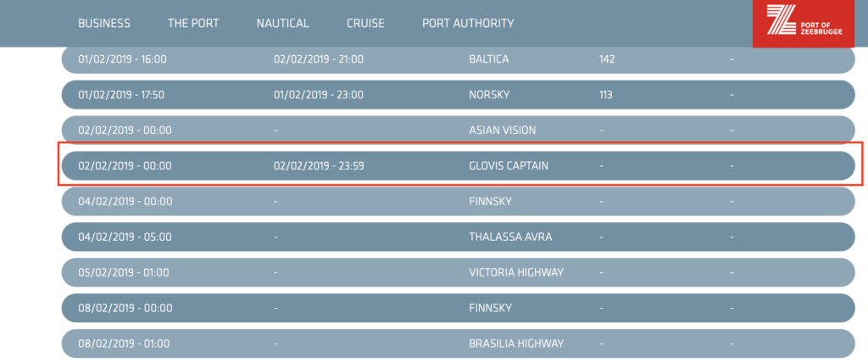
Task: Select the NORSKY vessel row
Action: 459,95
